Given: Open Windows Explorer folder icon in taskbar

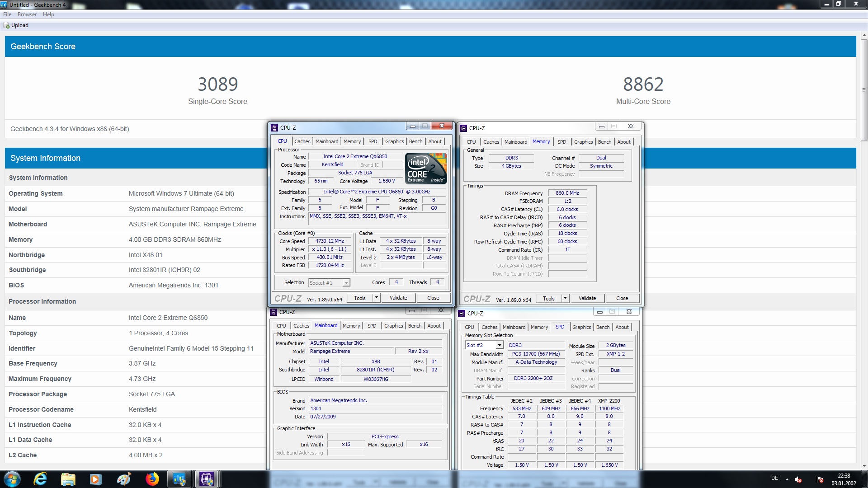Looking at the screenshot, I should tap(68, 479).
